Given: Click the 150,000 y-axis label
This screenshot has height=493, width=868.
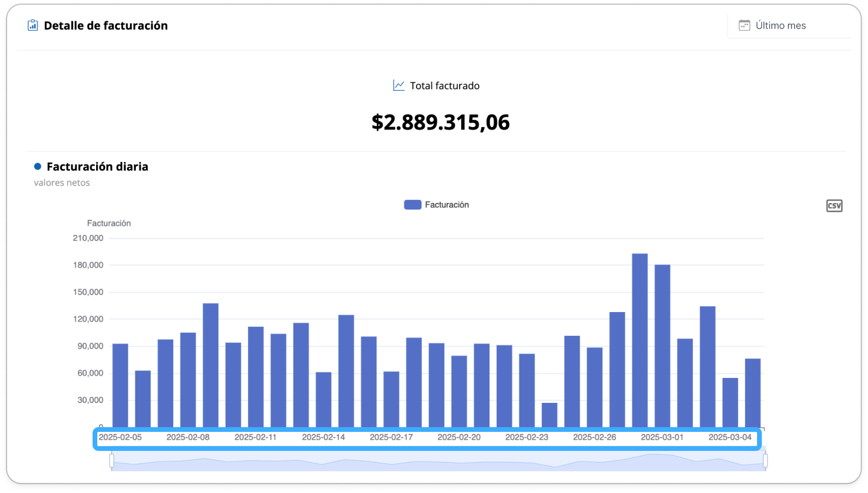Looking at the screenshot, I should pyautogui.click(x=88, y=292).
